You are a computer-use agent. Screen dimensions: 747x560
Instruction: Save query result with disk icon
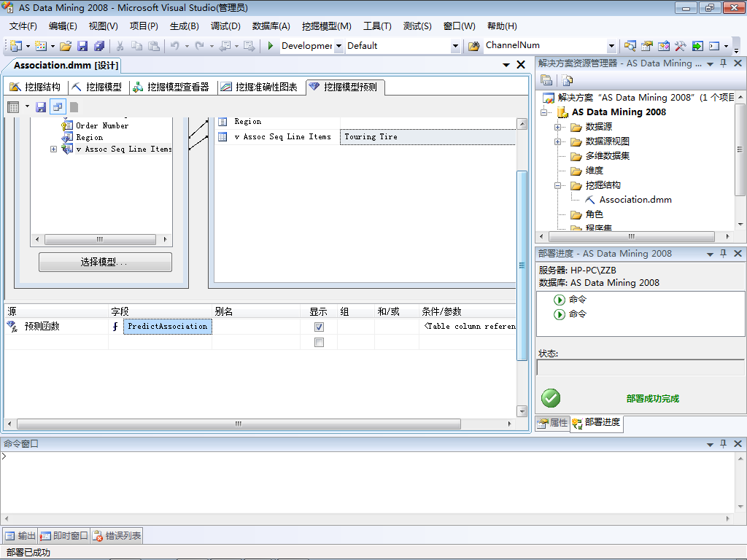coord(41,107)
